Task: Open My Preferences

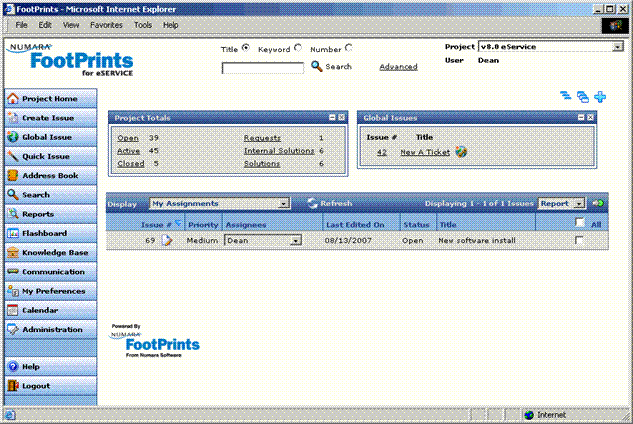Action: (50, 291)
